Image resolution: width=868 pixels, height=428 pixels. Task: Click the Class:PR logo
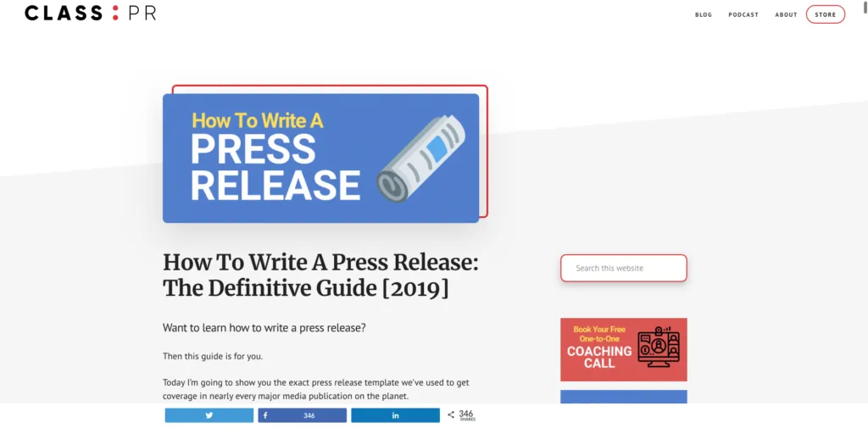90,13
